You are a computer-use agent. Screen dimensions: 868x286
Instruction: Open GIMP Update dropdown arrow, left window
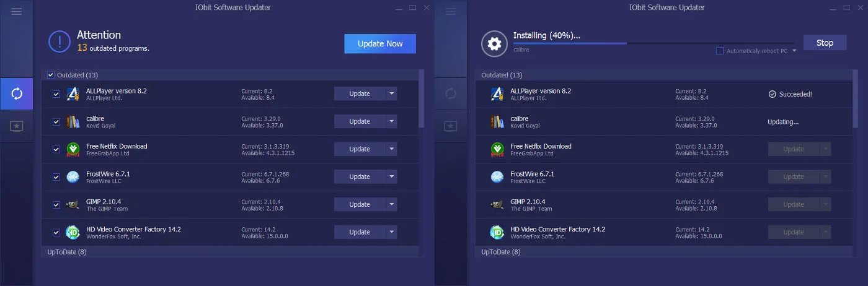[391, 204]
